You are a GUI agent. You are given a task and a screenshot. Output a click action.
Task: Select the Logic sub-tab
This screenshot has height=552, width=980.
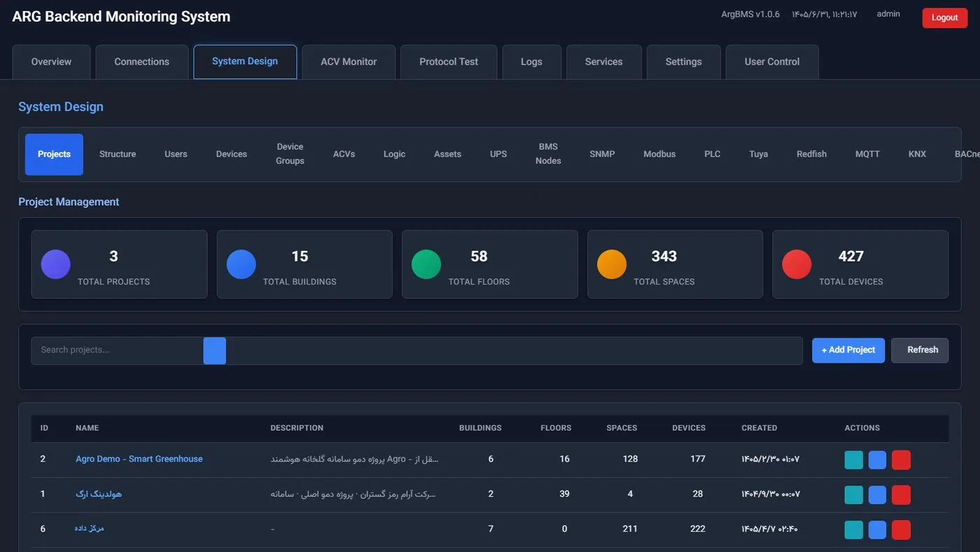click(394, 154)
